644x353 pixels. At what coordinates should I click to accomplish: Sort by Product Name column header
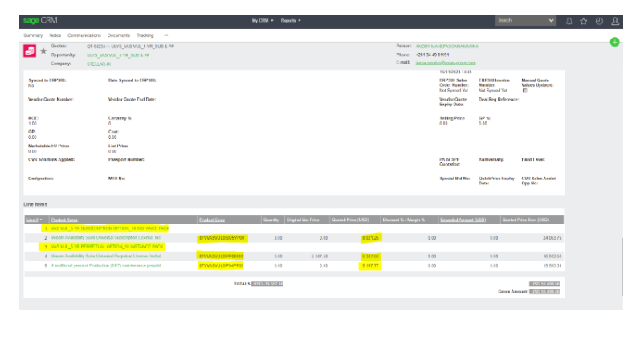(64, 220)
